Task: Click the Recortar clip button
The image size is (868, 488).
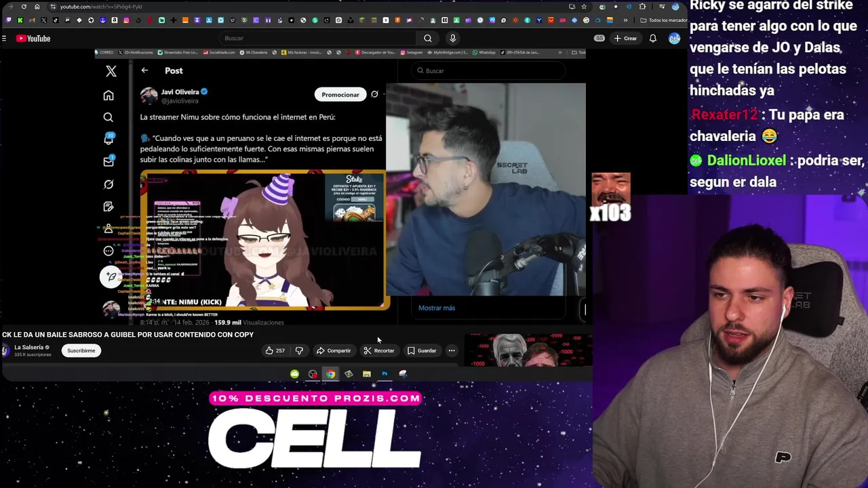Action: pos(378,350)
